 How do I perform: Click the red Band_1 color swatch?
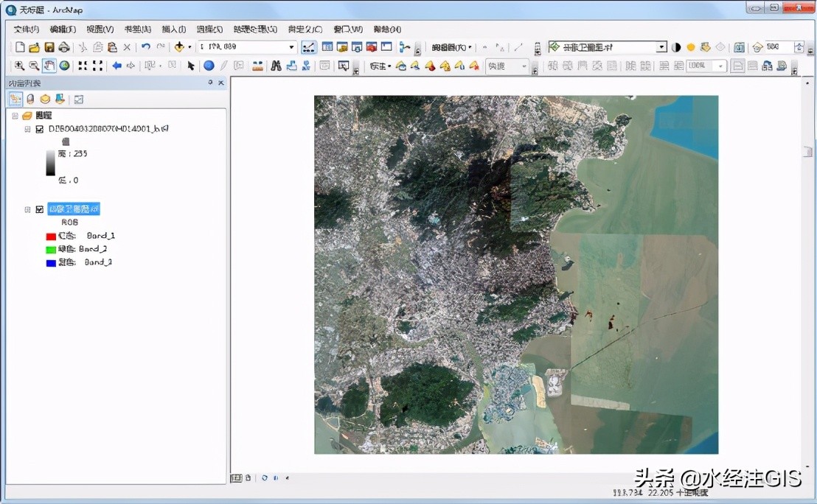tap(51, 237)
